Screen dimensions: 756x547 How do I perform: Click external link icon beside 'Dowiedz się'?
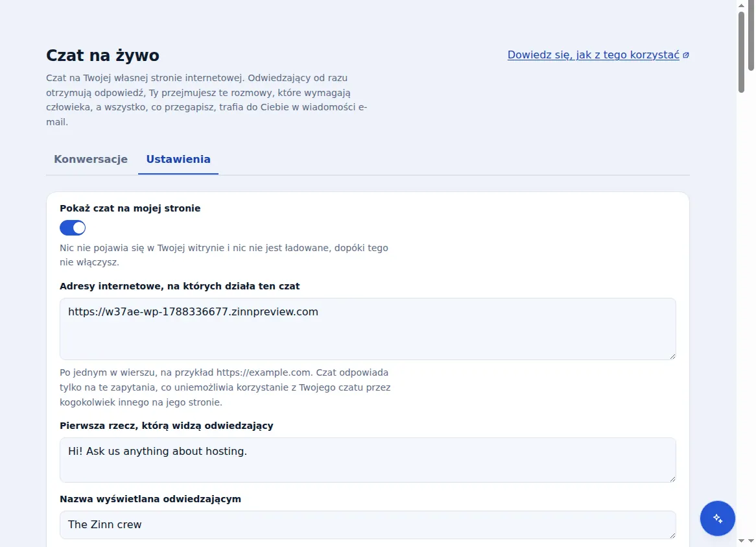(x=686, y=55)
